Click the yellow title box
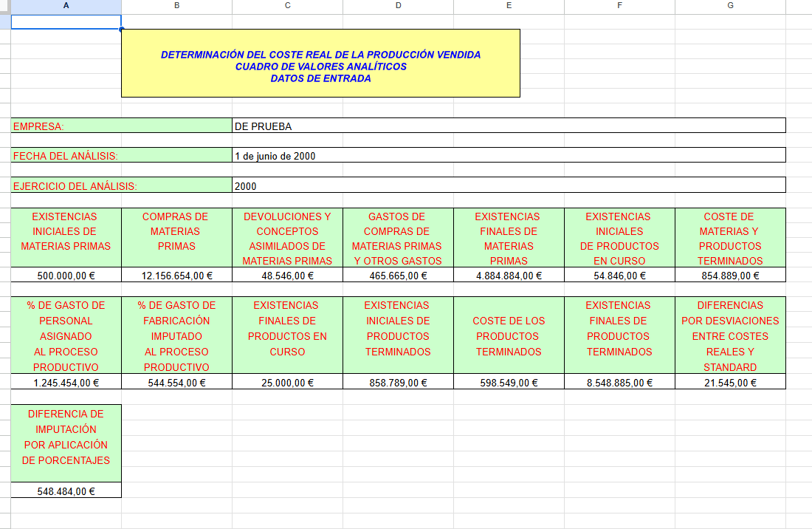The width and height of the screenshot is (812, 529). [x=320, y=64]
